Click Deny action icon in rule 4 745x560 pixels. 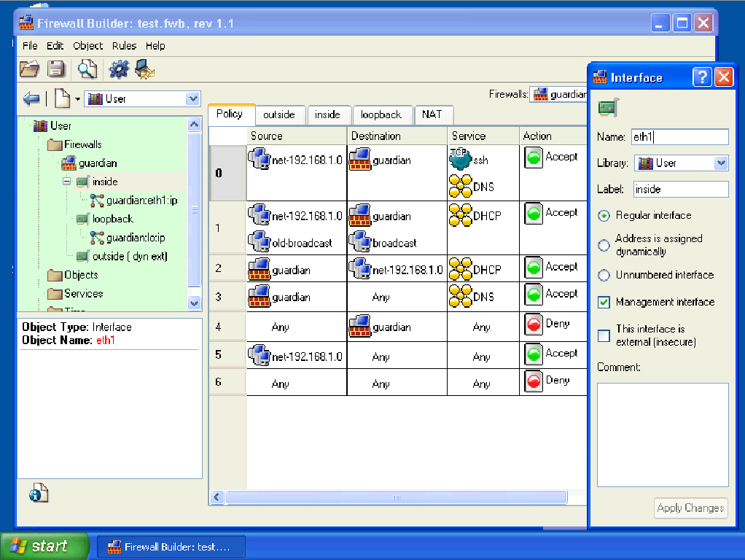point(534,324)
